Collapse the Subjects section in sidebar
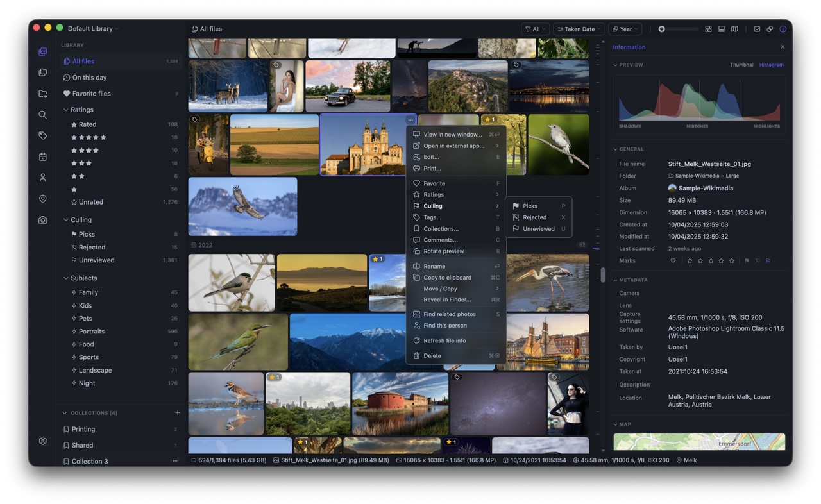This screenshot has height=504, width=821. [x=66, y=278]
